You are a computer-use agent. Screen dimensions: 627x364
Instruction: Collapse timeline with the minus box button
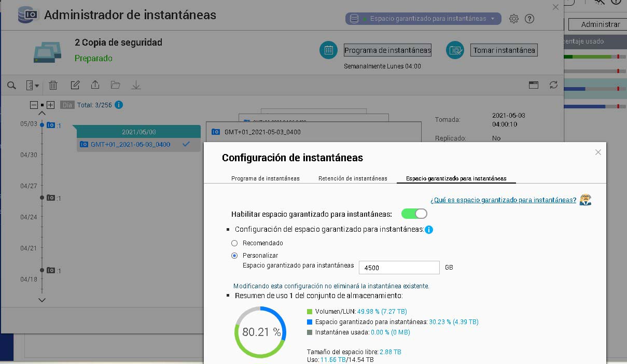pos(34,105)
